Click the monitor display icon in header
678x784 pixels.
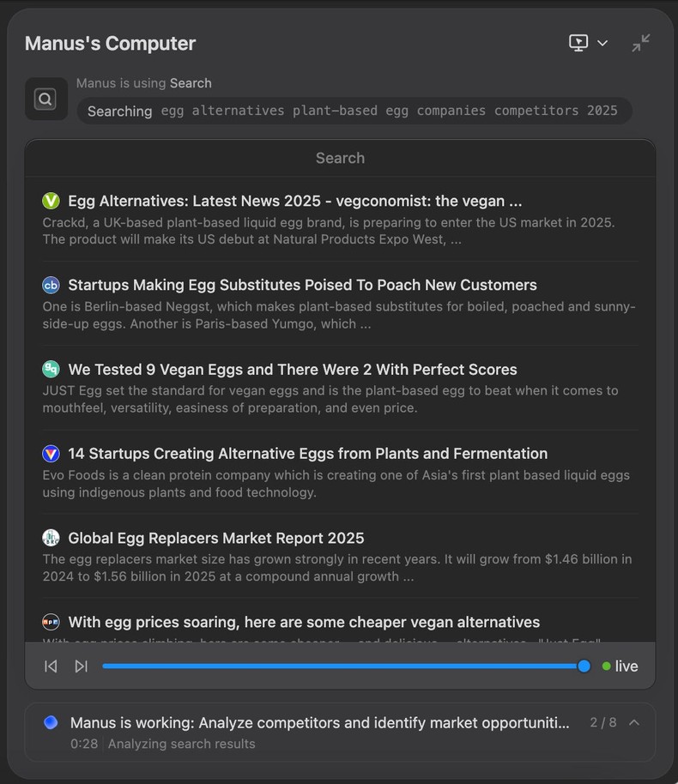click(578, 43)
